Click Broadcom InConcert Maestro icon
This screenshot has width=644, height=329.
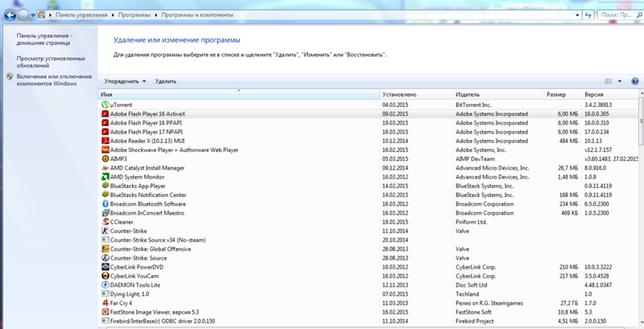[x=105, y=213]
